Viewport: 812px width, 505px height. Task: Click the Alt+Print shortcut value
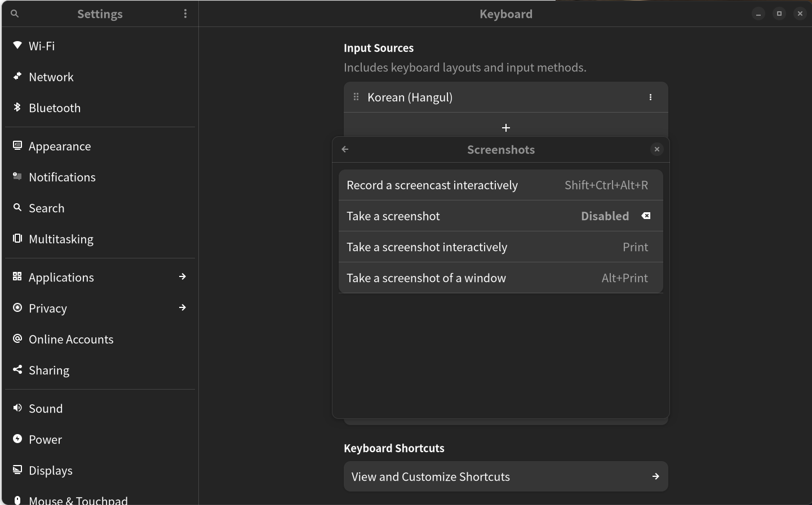coord(625,278)
